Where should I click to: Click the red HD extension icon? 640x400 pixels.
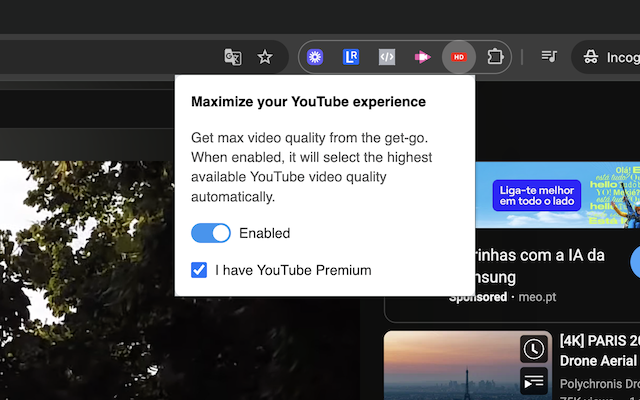459,57
